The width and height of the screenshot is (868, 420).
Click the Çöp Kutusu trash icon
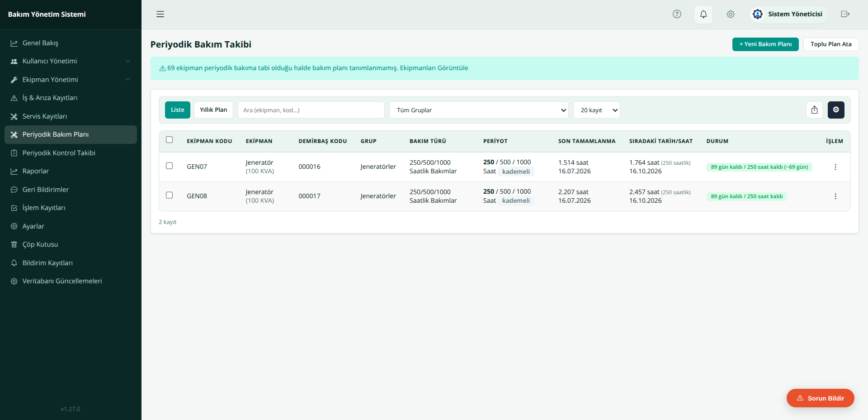(x=14, y=245)
